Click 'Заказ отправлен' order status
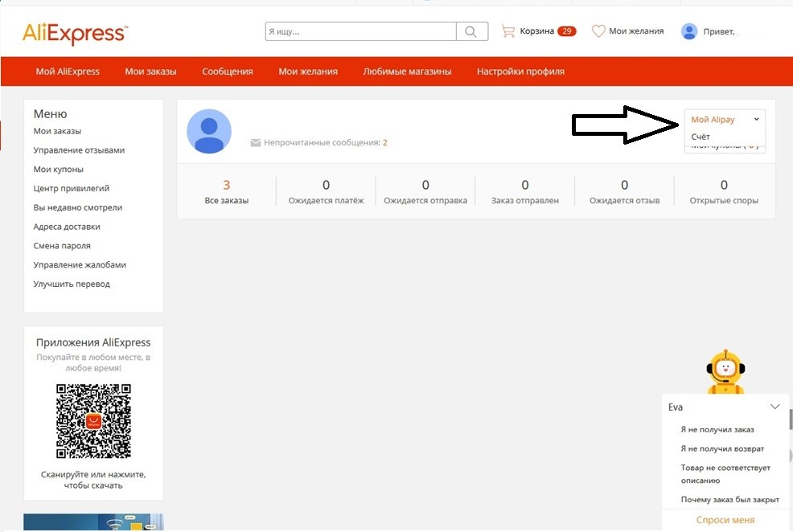Viewport: 793px width, 532px height. (525, 191)
